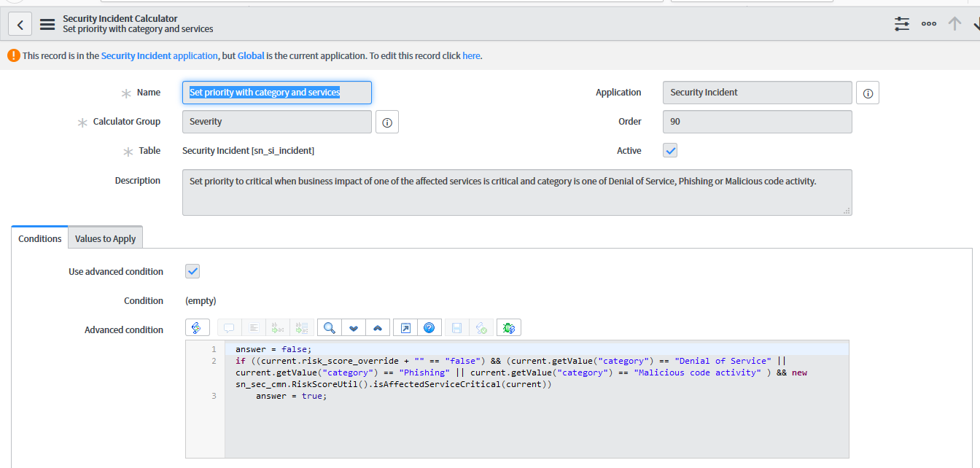Screen dimensions: 980x468
Task: Select the Conditions tab
Action: pyautogui.click(x=39, y=238)
